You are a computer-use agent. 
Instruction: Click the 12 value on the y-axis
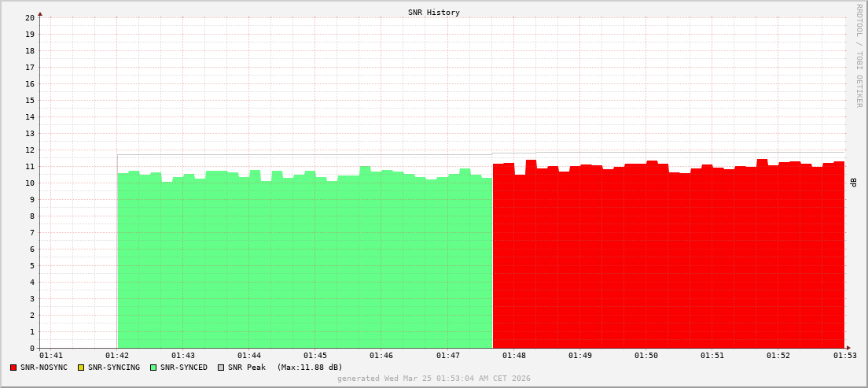tap(30, 150)
